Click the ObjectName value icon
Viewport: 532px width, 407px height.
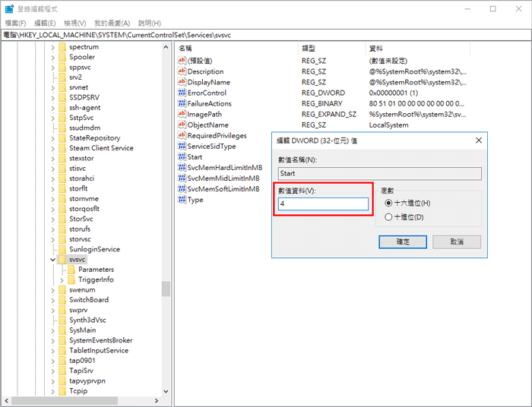tap(182, 125)
